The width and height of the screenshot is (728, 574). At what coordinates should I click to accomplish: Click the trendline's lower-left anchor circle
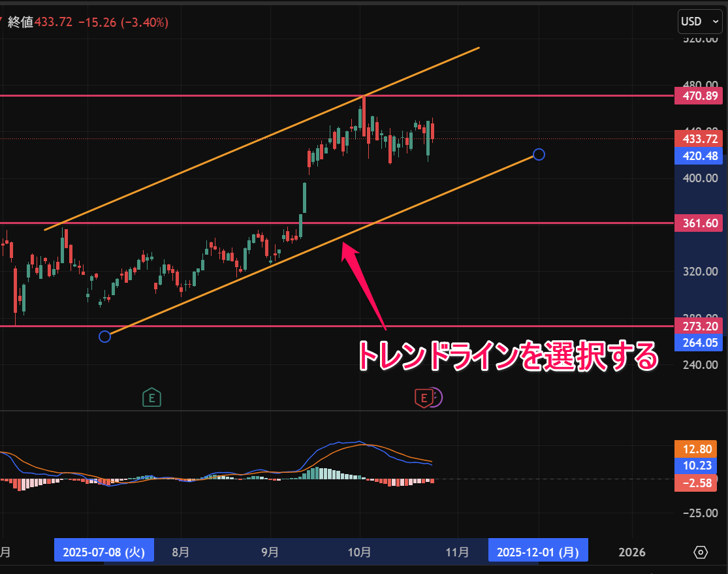(x=104, y=336)
